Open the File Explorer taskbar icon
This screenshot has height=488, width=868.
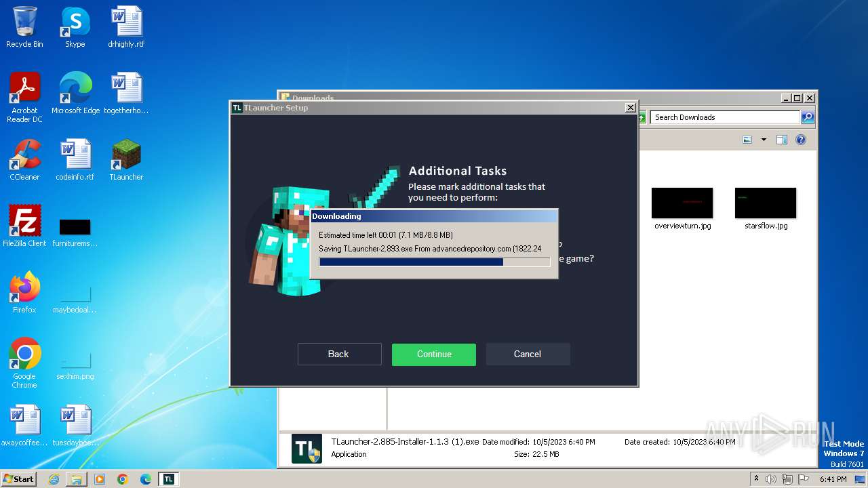(x=77, y=479)
